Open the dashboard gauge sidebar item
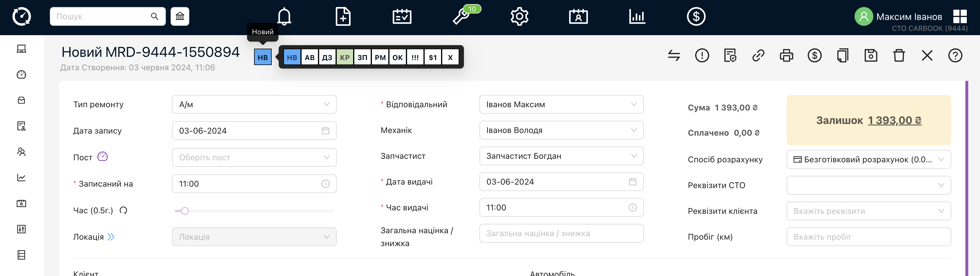Screen dimensions: 980x276 click(21, 74)
